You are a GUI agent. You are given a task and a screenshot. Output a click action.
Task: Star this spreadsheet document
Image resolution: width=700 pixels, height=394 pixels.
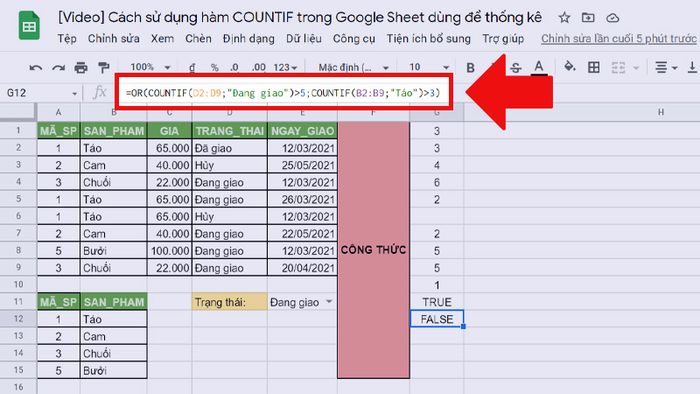point(564,18)
